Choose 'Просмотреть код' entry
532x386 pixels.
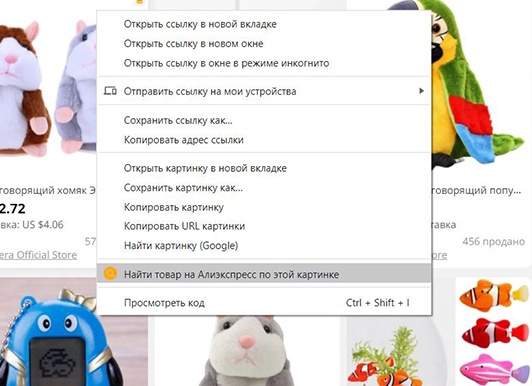pos(264,303)
